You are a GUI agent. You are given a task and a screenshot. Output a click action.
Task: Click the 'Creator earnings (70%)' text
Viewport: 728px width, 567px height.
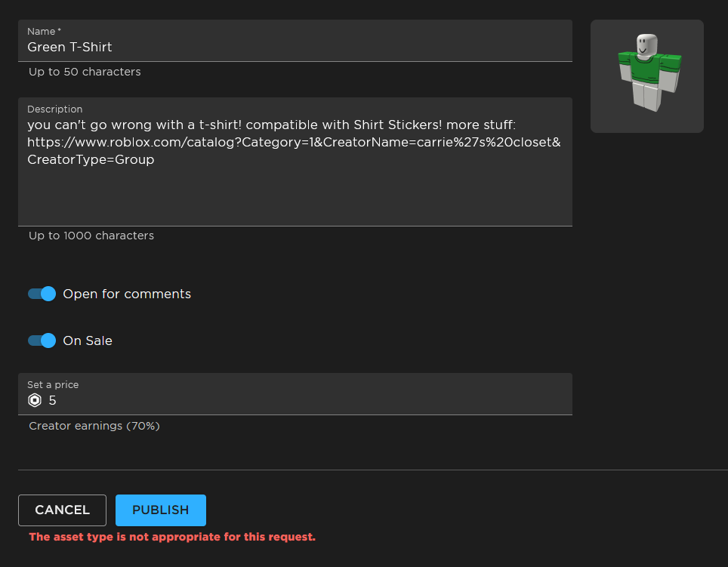(94, 426)
